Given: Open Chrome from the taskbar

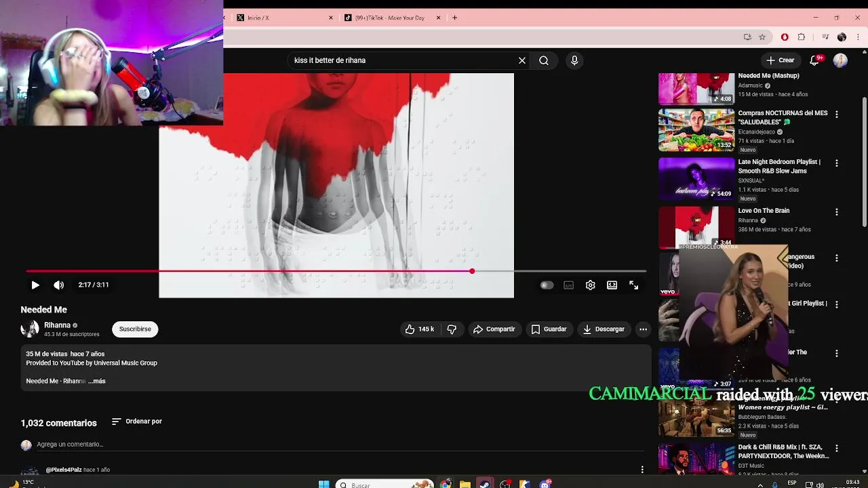Looking at the screenshot, I should click(x=445, y=484).
